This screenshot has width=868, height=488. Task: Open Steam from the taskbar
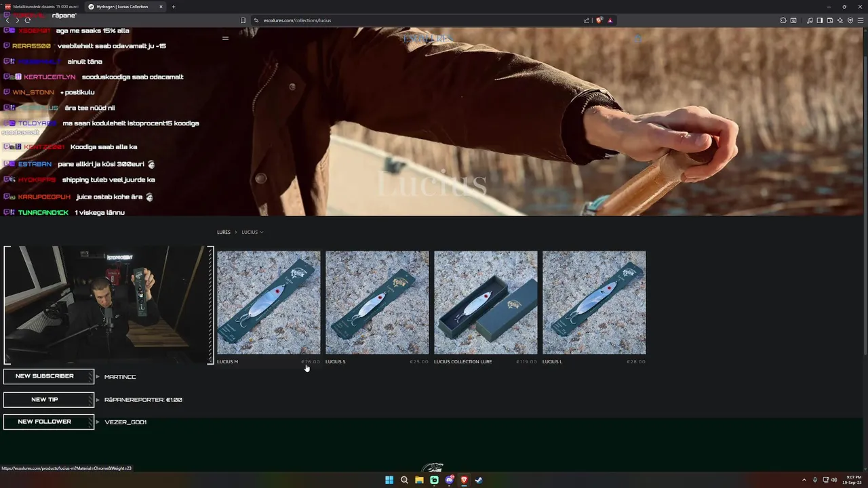479,480
